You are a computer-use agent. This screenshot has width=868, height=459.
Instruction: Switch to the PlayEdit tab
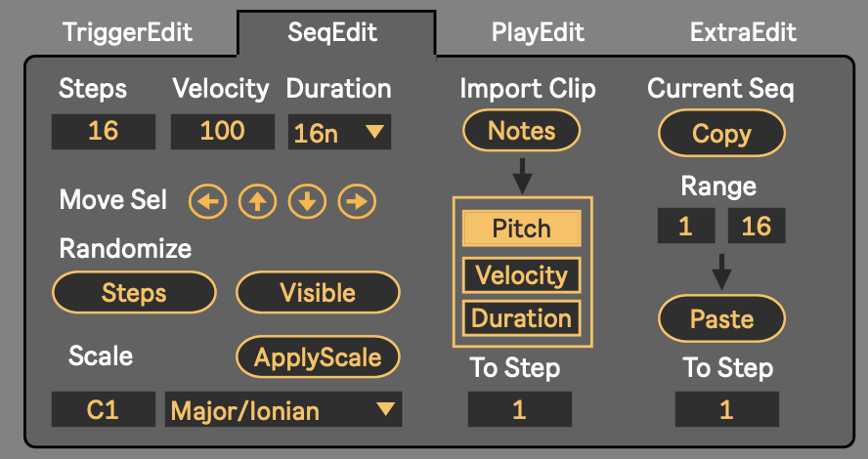[538, 32]
